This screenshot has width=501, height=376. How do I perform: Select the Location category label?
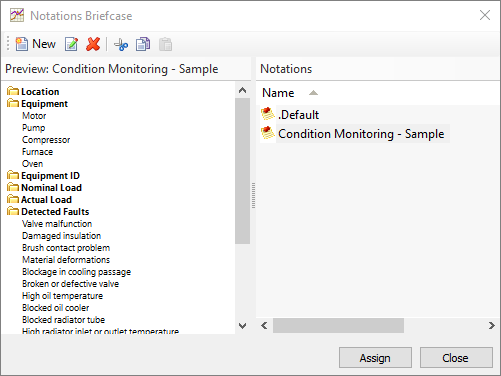click(x=40, y=92)
